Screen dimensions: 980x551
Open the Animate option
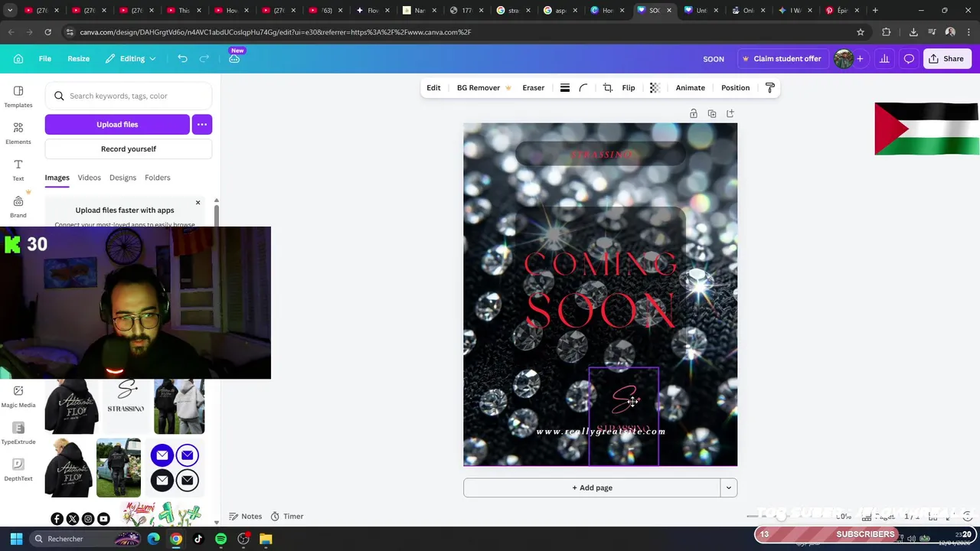[691, 88]
